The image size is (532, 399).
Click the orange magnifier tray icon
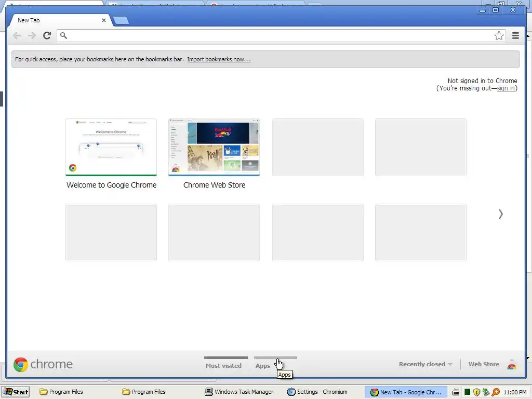tap(496, 392)
